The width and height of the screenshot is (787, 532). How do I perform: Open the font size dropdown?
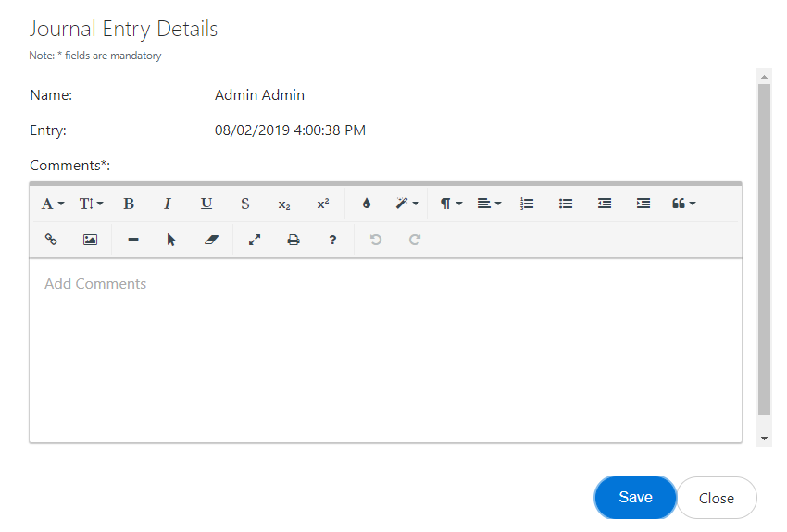pyautogui.click(x=91, y=204)
